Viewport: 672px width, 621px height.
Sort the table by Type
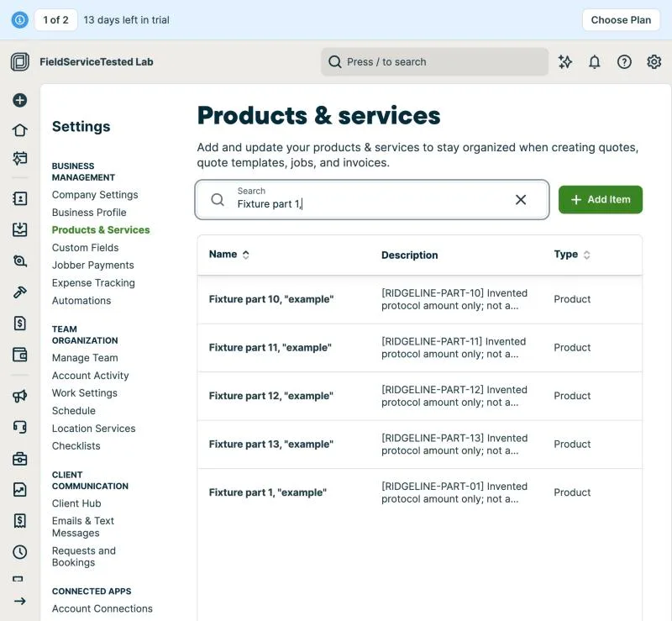tap(572, 255)
